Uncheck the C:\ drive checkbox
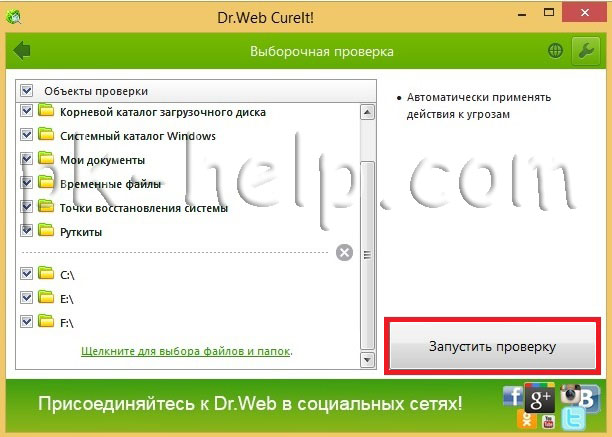Image resolution: width=612 pixels, height=437 pixels. [26, 274]
